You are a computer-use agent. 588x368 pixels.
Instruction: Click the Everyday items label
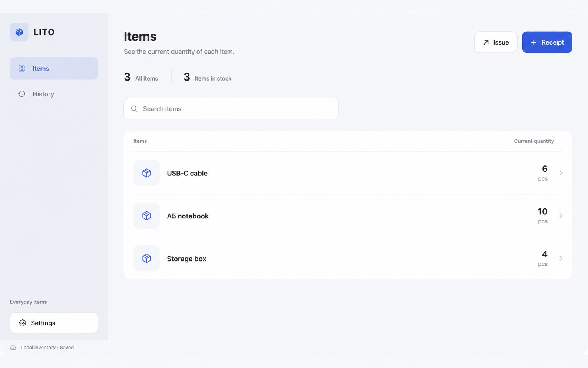[x=29, y=302]
